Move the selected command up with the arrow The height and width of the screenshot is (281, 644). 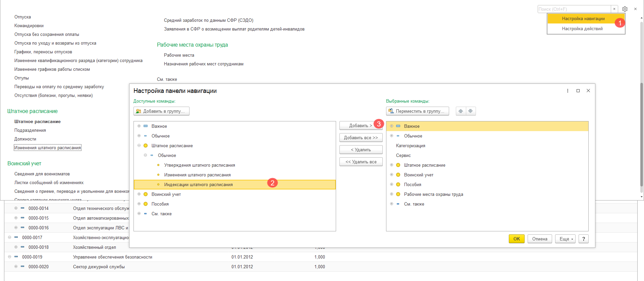click(461, 111)
